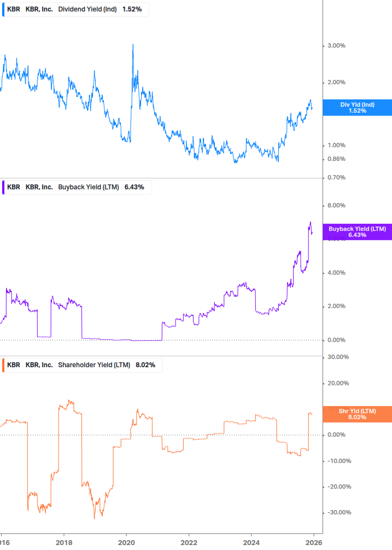Click the 0.00% axis label in shareholder pane

[336, 435]
